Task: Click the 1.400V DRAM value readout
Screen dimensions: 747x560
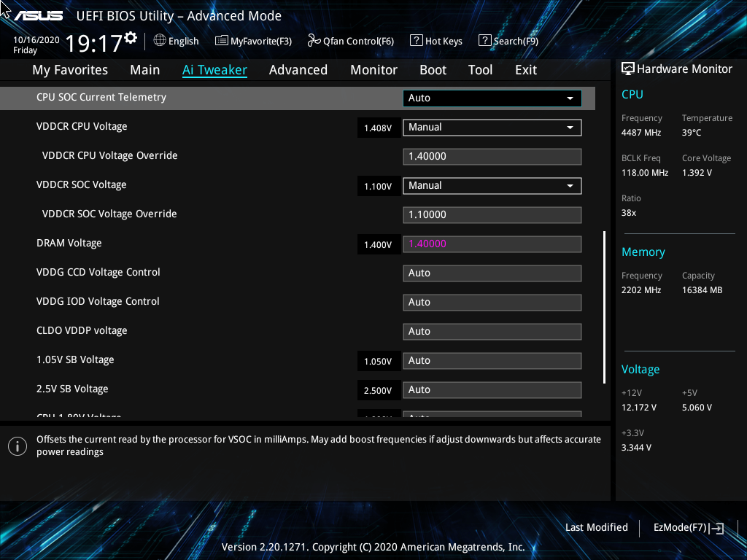Action: click(x=379, y=245)
